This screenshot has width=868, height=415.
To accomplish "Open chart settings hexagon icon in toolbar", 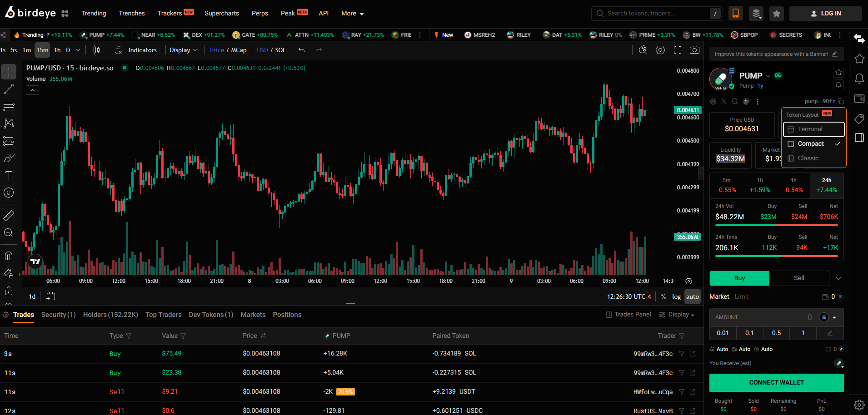I will tap(660, 50).
